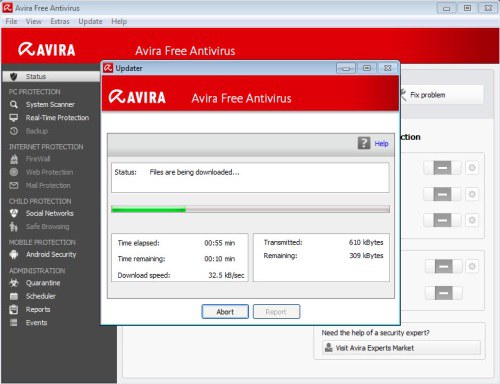Toggle the third protection switch in main window
The image size is (500, 384).
(442, 220)
